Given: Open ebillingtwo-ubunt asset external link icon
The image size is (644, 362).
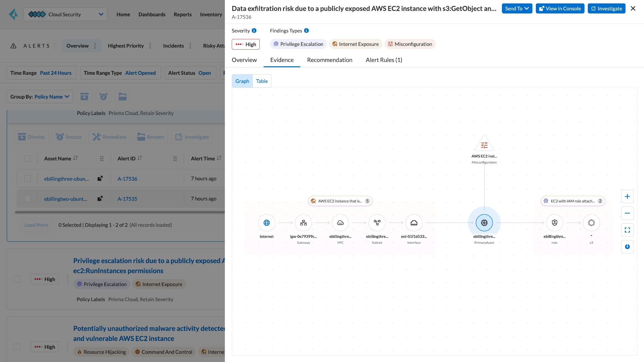Looking at the screenshot, I should 100,199.
